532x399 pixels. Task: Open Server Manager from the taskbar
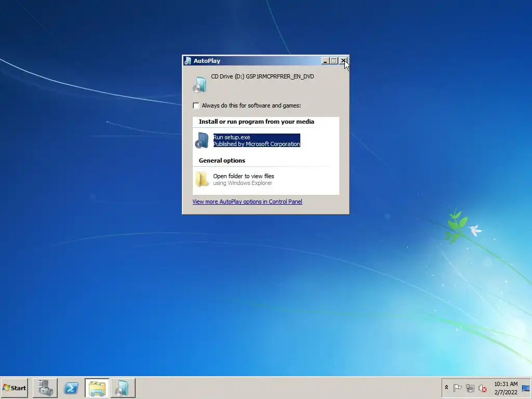point(45,388)
